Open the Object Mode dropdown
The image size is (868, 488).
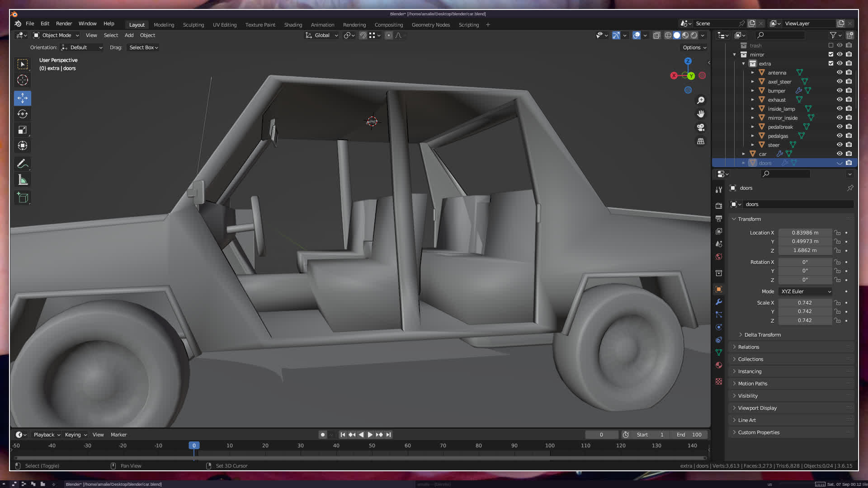click(57, 35)
